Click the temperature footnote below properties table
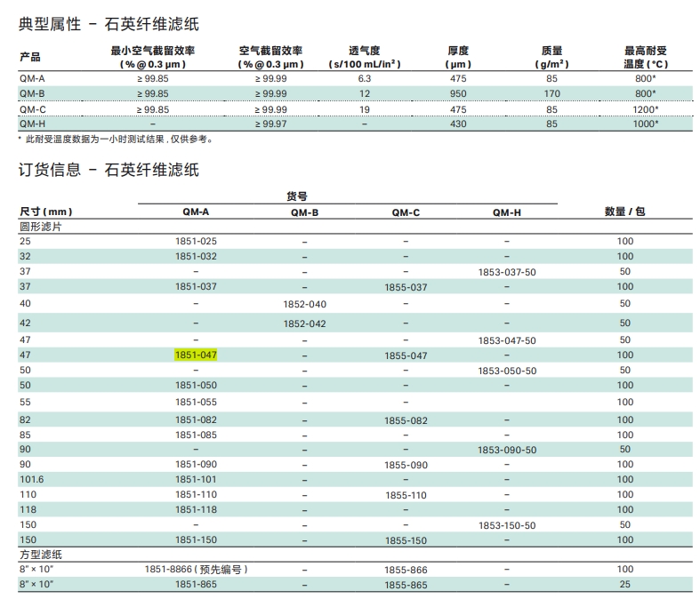Image resolution: width=700 pixels, height=607 pixels. click(116, 140)
